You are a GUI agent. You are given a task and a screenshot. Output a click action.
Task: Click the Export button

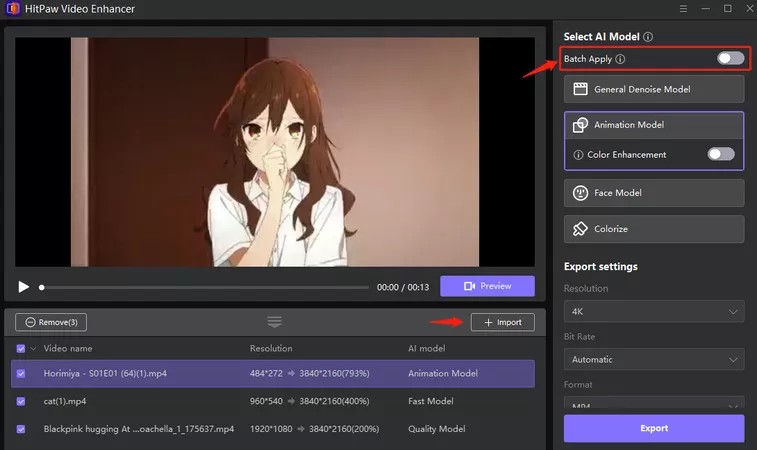654,428
